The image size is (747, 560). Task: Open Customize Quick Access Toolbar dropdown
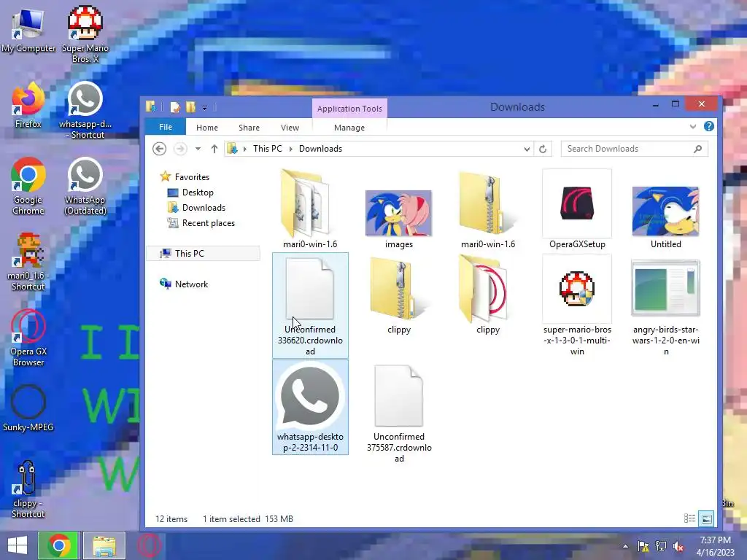tap(204, 108)
